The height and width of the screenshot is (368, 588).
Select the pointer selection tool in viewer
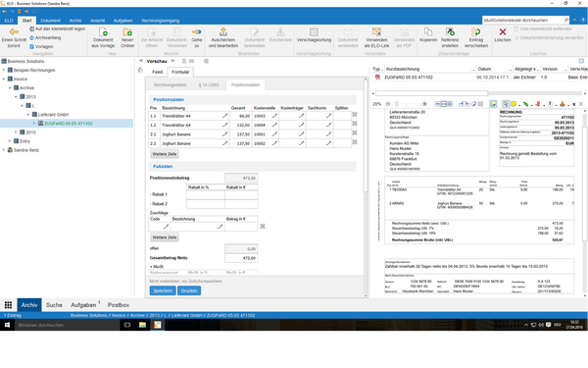(x=506, y=104)
